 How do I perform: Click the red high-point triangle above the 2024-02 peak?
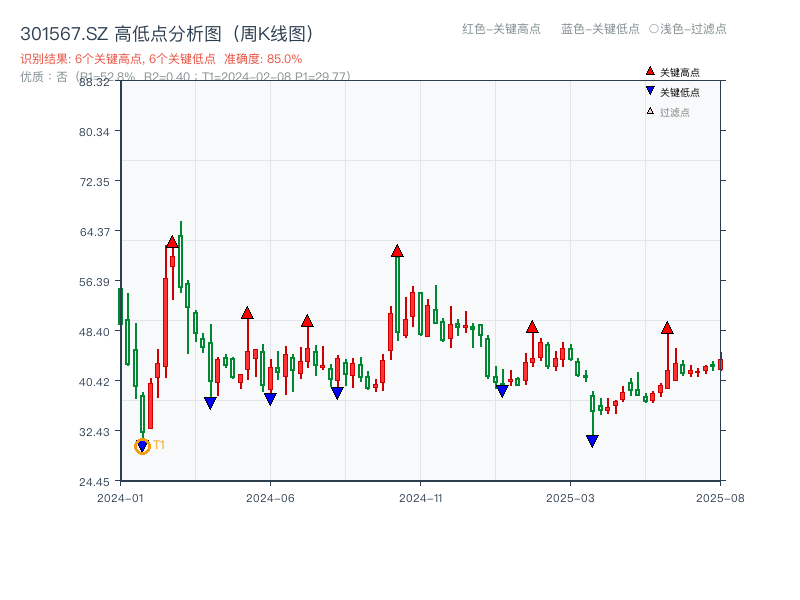tap(171, 240)
